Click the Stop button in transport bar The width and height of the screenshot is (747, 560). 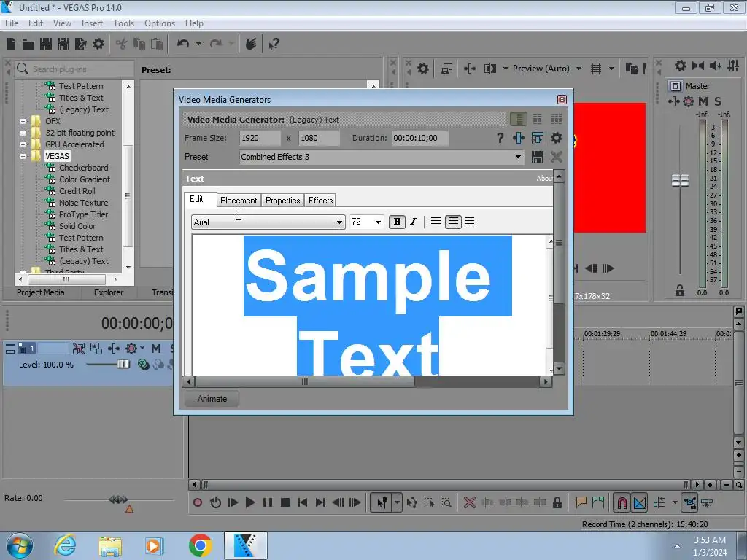click(285, 502)
